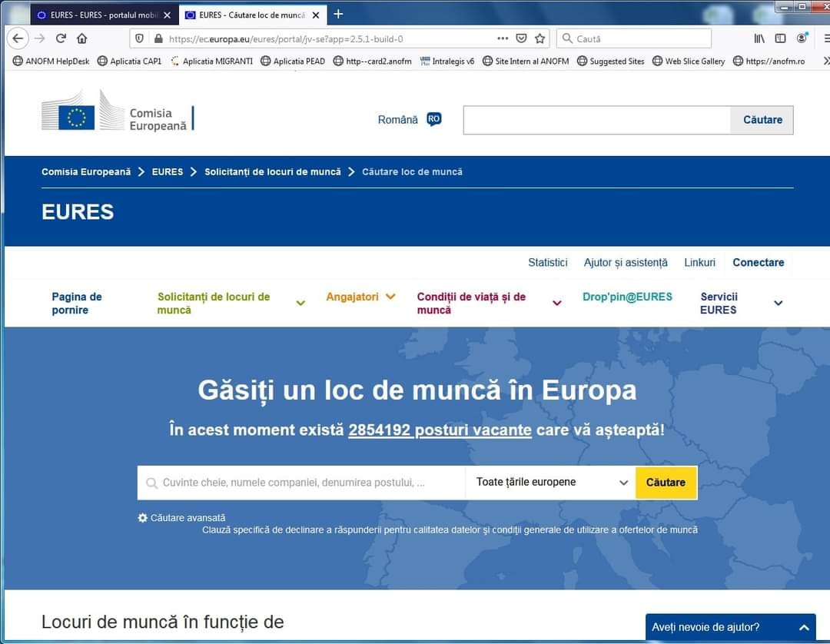The width and height of the screenshot is (830, 644).
Task: Click the browser Back arrow button
Action: pos(18,38)
